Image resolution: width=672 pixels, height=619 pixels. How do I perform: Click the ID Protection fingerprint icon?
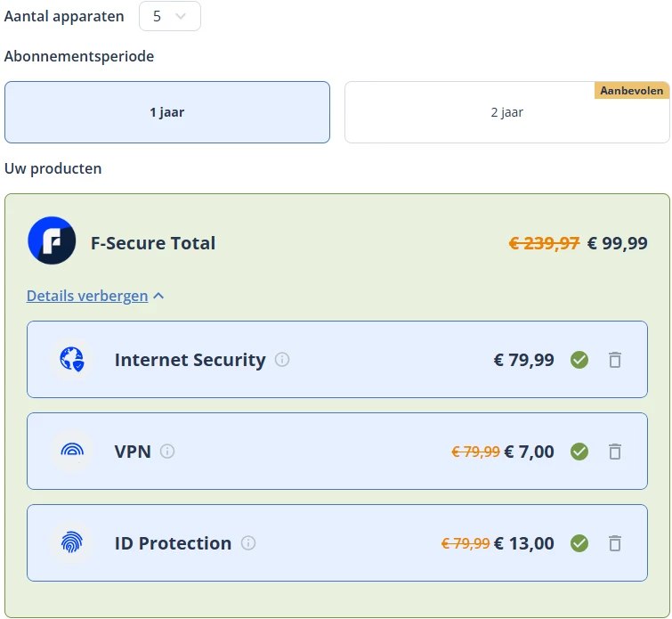point(71,543)
